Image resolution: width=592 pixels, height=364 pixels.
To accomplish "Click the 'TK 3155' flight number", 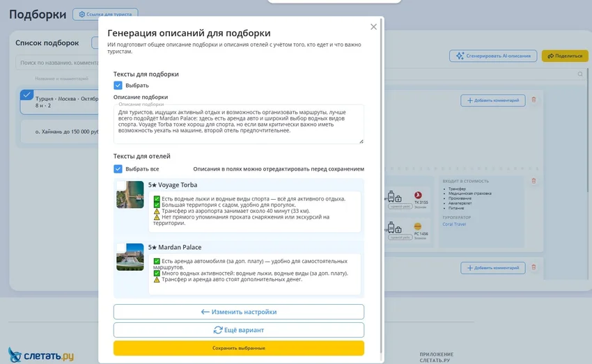I will (421, 203).
